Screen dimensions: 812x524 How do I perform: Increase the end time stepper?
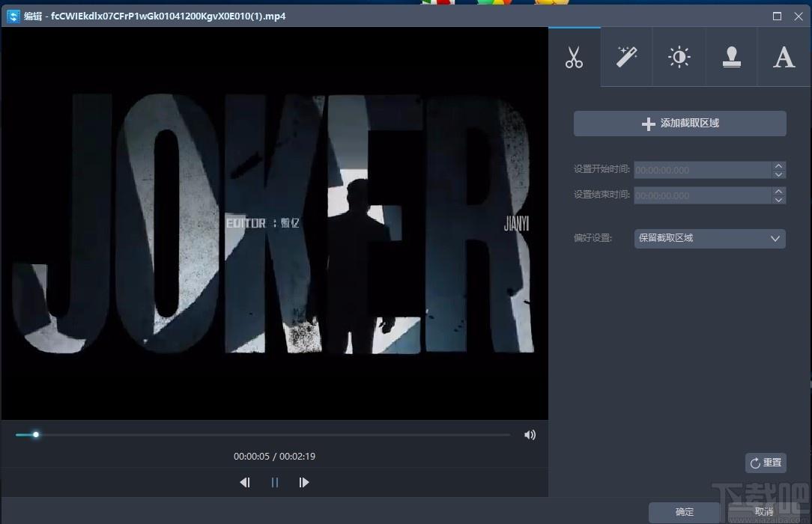pyautogui.click(x=778, y=192)
